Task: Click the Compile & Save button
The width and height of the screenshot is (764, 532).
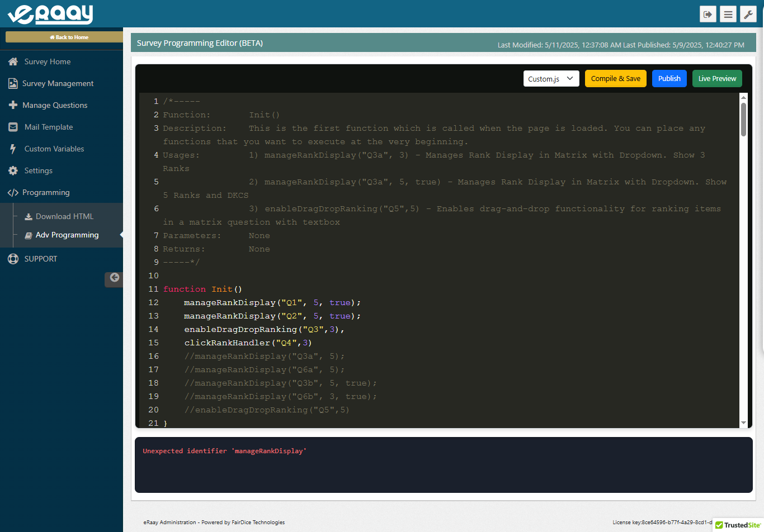Action: (616, 79)
